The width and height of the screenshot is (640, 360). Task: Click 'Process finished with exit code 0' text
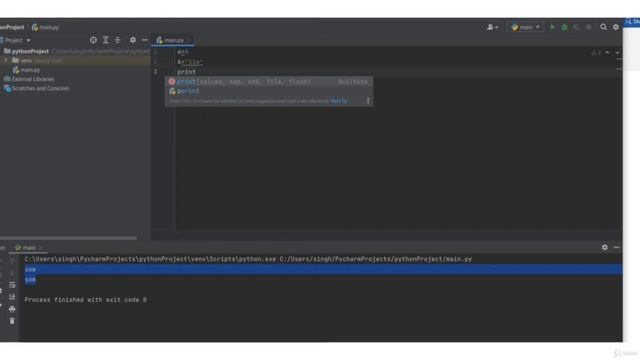click(x=85, y=300)
